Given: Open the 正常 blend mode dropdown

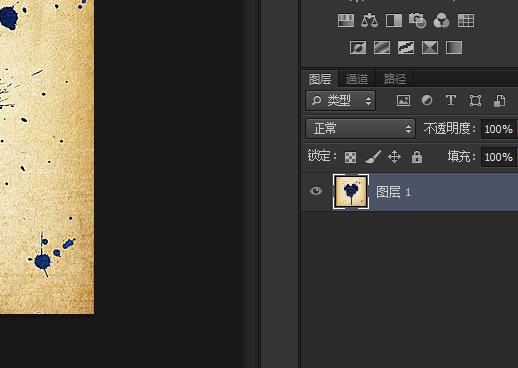Looking at the screenshot, I should click(360, 128).
